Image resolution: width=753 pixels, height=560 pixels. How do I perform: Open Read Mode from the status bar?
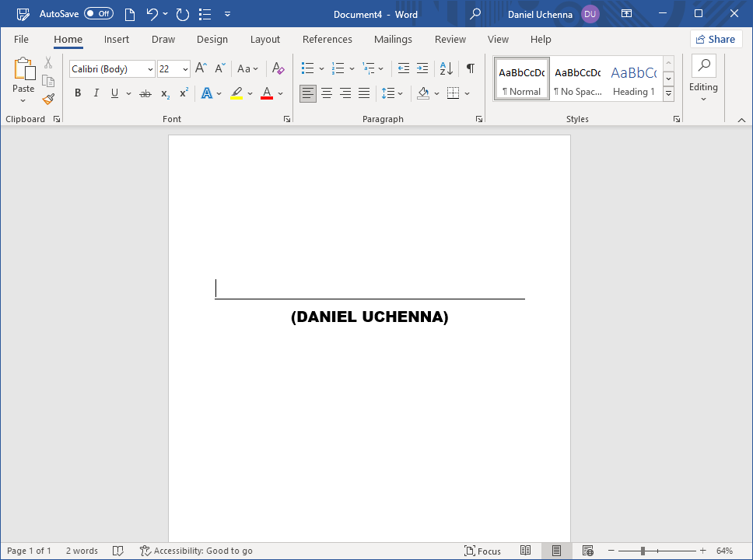(526, 551)
